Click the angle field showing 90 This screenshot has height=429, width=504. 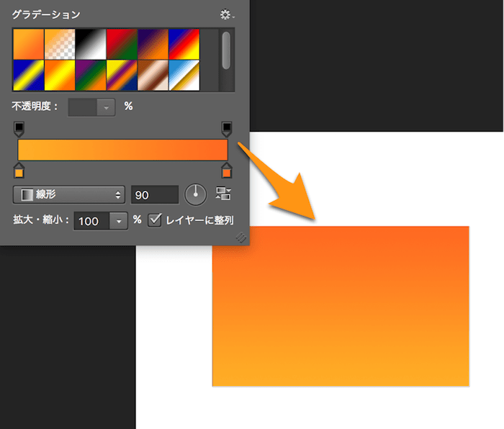pos(155,195)
